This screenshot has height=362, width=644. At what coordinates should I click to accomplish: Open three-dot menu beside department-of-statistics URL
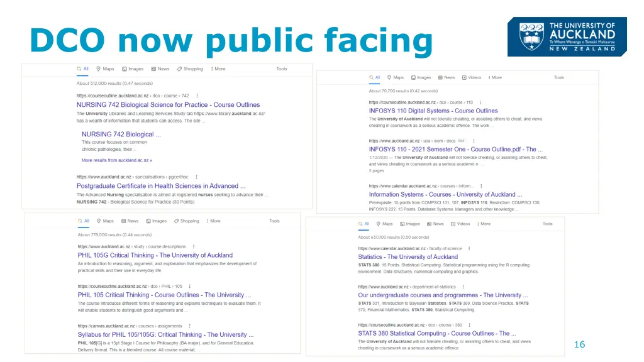(x=464, y=287)
